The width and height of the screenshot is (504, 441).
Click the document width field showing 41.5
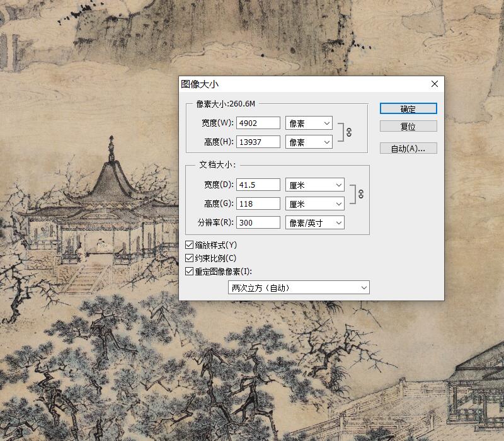(258, 185)
